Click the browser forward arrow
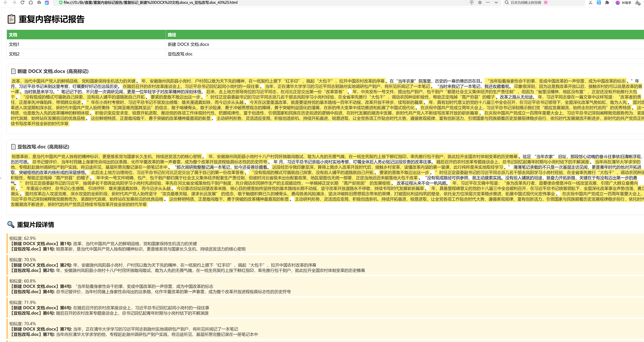644x342 pixels. click(14, 3)
